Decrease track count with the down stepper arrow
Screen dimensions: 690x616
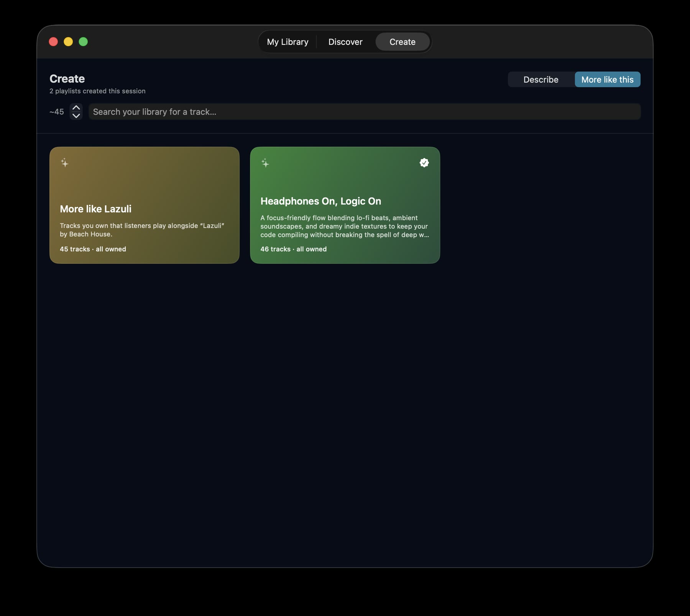pos(76,115)
